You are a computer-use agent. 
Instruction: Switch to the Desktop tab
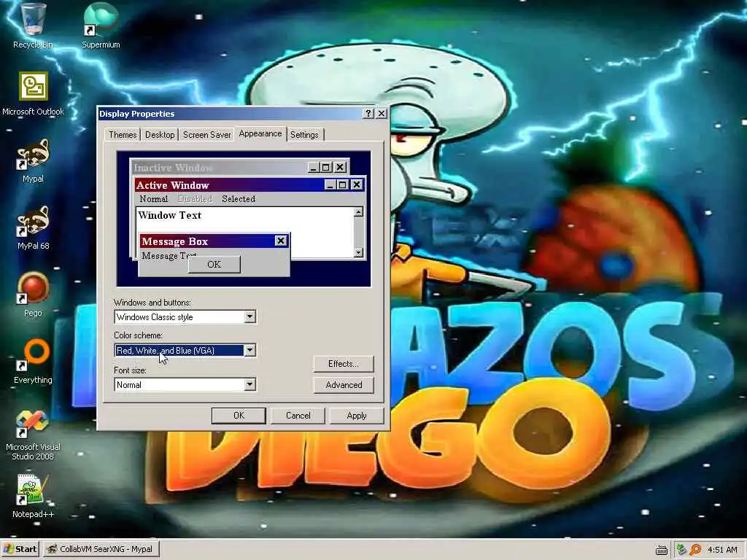[x=160, y=135]
